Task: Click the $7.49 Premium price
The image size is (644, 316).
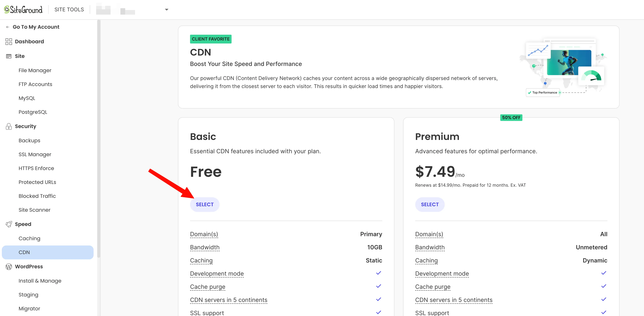Action: coord(435,172)
